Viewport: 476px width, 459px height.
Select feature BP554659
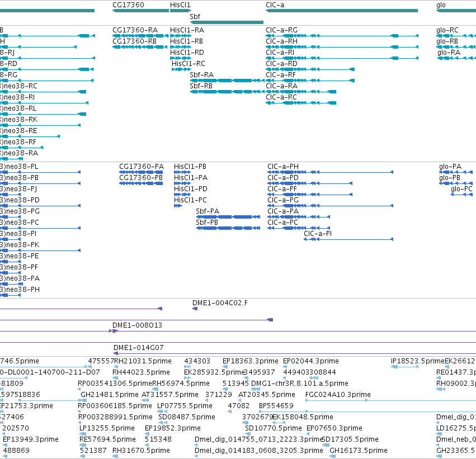point(276,406)
